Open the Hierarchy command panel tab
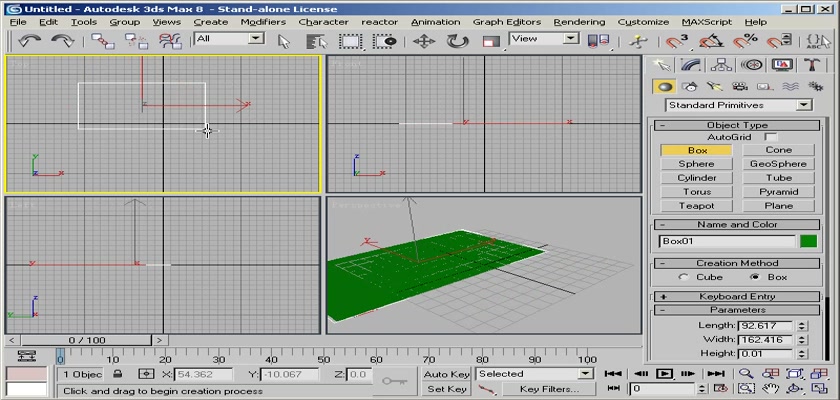 (722, 65)
